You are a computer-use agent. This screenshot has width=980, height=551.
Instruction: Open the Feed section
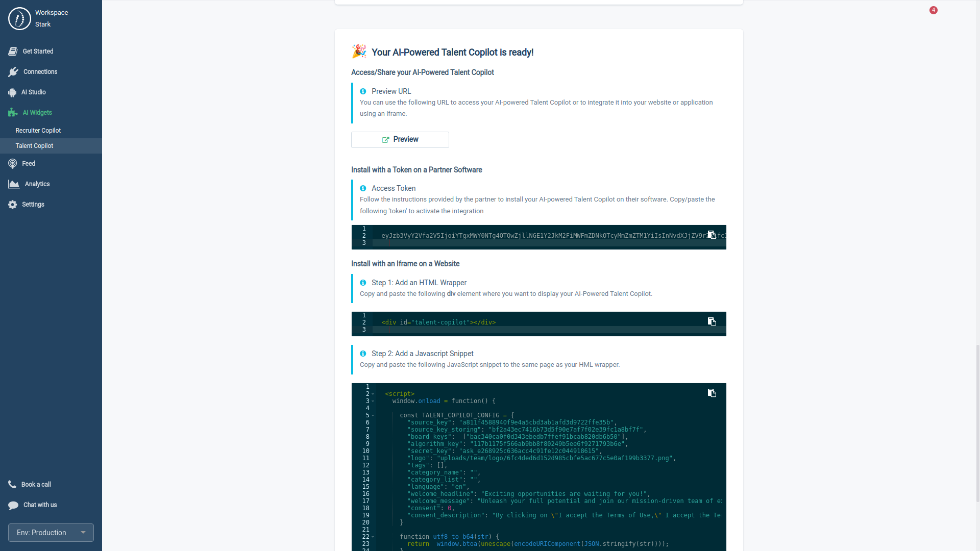coord(28,163)
